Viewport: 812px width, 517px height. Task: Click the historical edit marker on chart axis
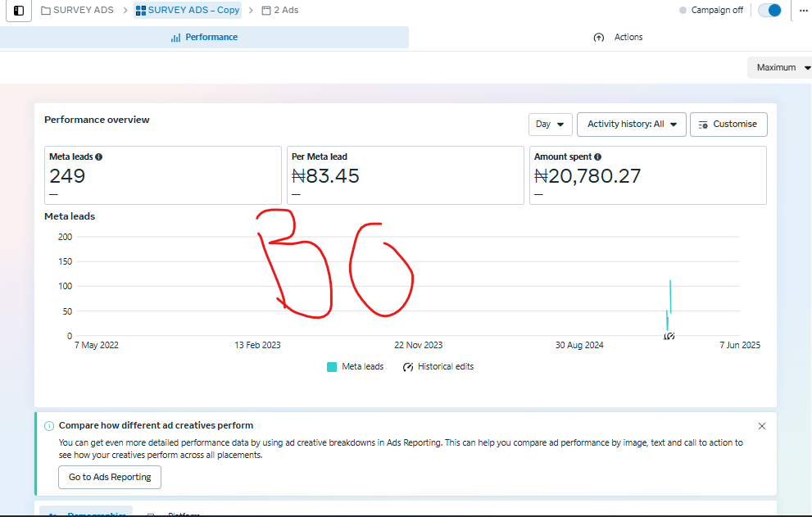coord(669,336)
